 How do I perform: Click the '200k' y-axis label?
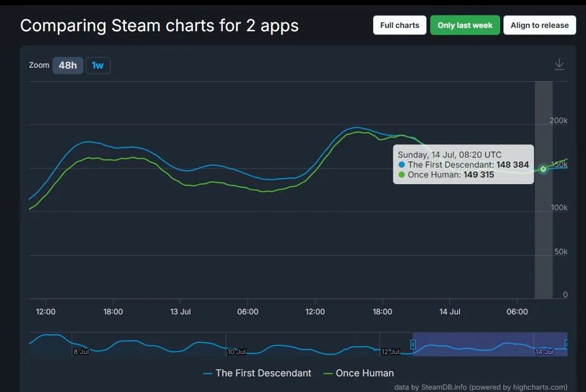tap(559, 120)
